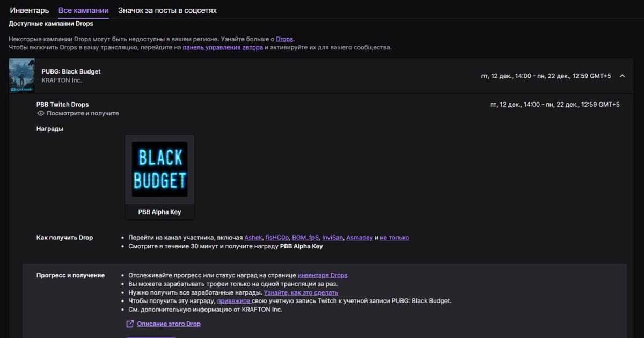Click the eye icon beside Посмотрите и получите
The image size is (644, 338).
click(x=40, y=113)
